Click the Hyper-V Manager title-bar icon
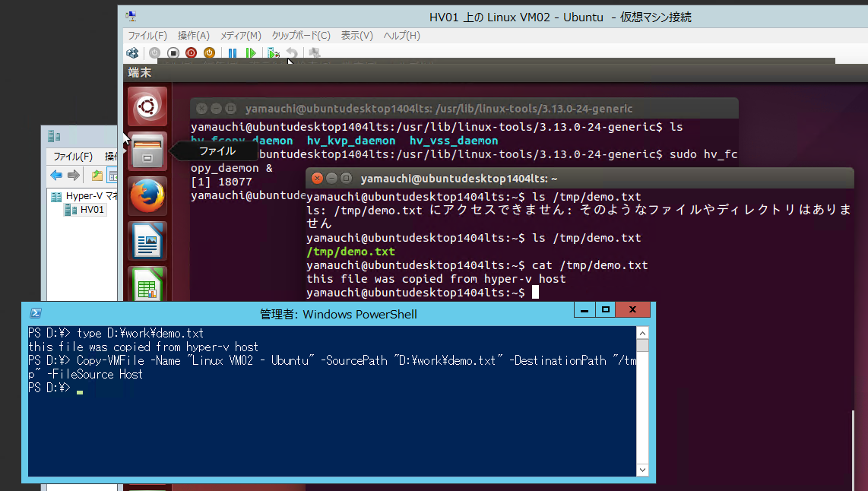This screenshot has width=868, height=491. 54,136
